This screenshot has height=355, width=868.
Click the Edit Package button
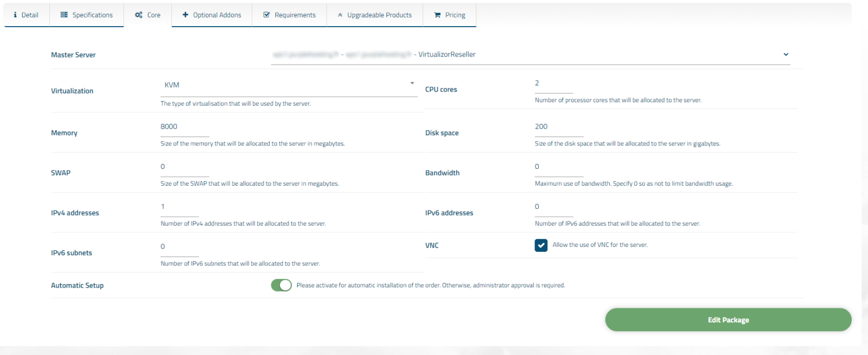tap(728, 320)
